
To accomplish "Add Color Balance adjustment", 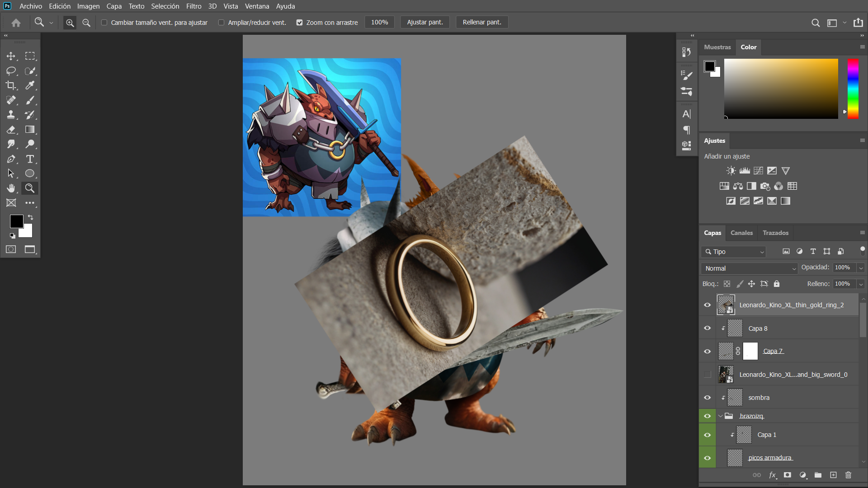I will coord(738,186).
